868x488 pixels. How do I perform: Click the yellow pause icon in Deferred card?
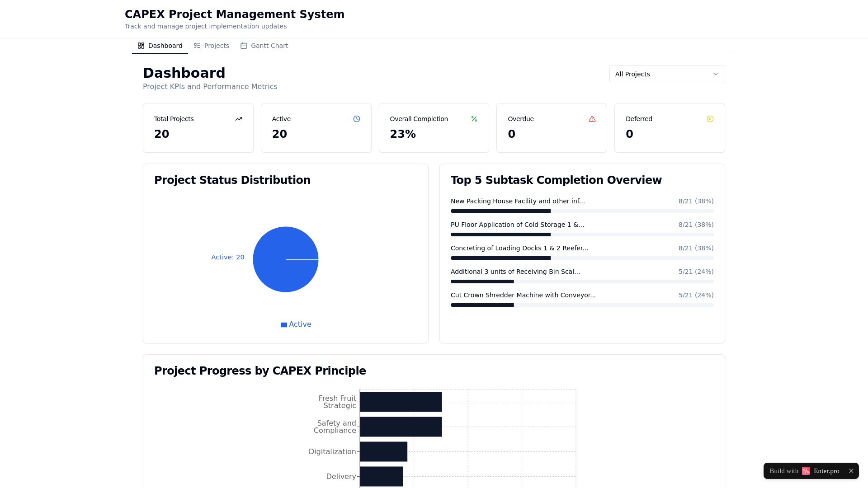pyautogui.click(x=710, y=119)
